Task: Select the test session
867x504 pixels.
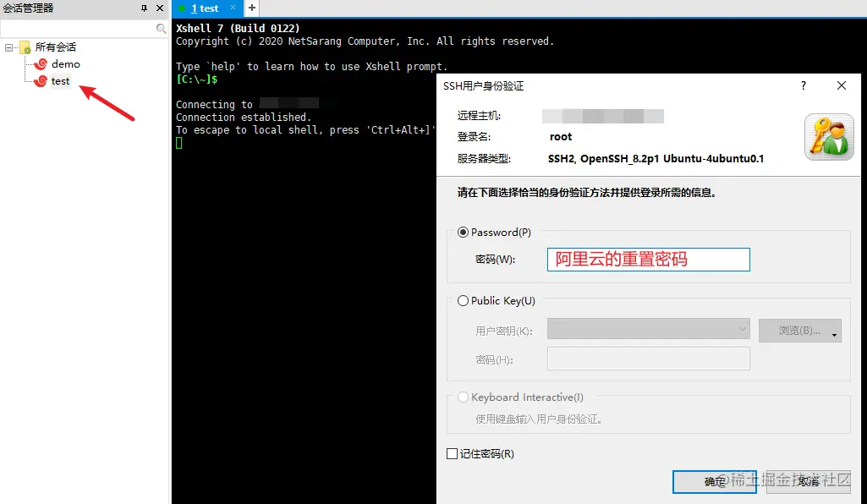Action: pos(60,81)
